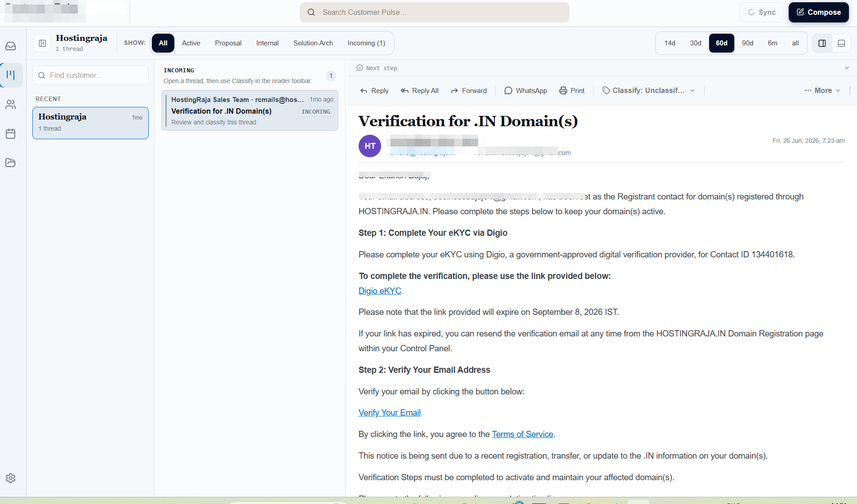Open the inbox icon in left sidebar

[x=11, y=46]
